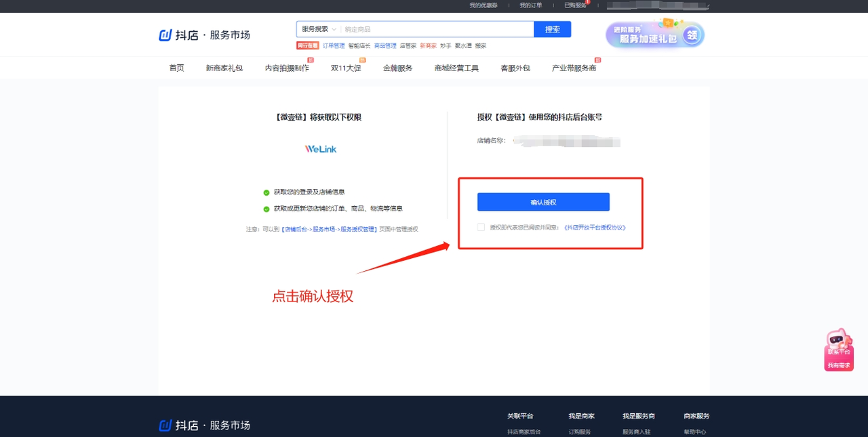
Task: Open the 抖店开放平台授权协议 link
Action: click(x=595, y=228)
